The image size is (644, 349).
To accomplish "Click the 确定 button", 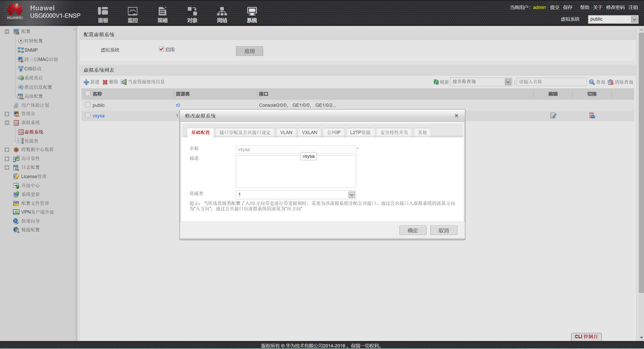I will coord(413,231).
